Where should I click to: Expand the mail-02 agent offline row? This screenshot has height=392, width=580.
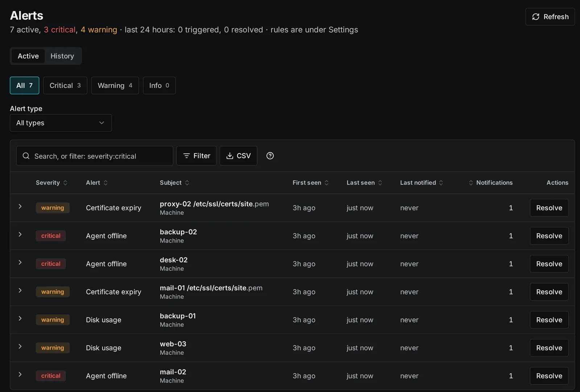[20, 375]
